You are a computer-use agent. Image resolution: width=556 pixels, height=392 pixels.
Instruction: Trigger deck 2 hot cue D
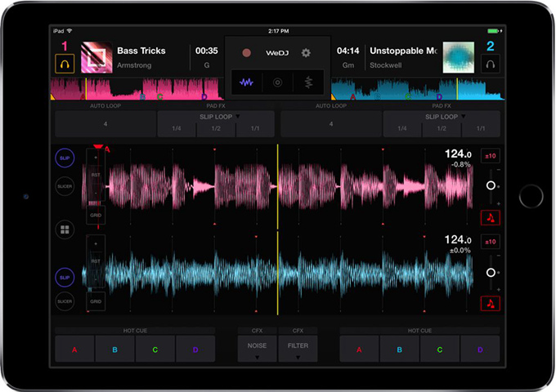(x=480, y=350)
